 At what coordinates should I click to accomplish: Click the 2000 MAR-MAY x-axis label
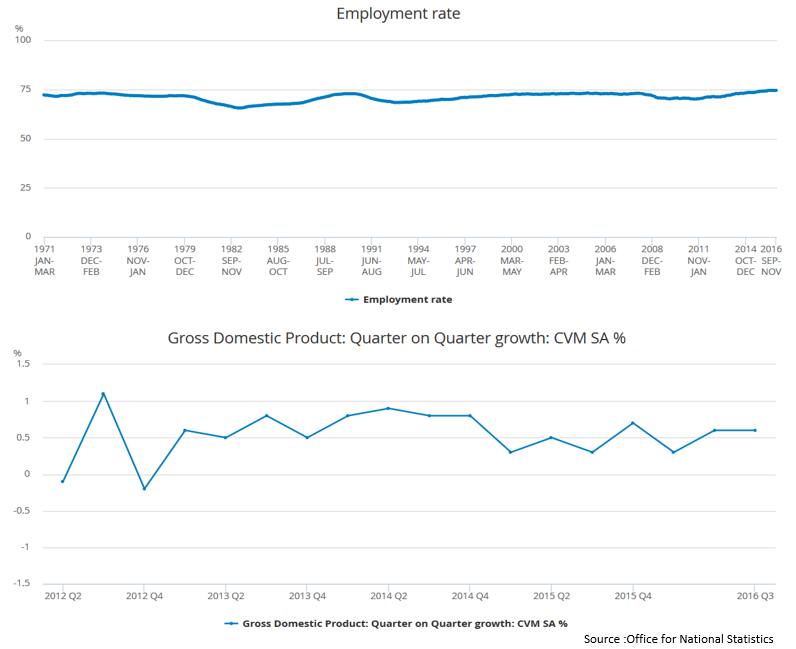click(512, 259)
